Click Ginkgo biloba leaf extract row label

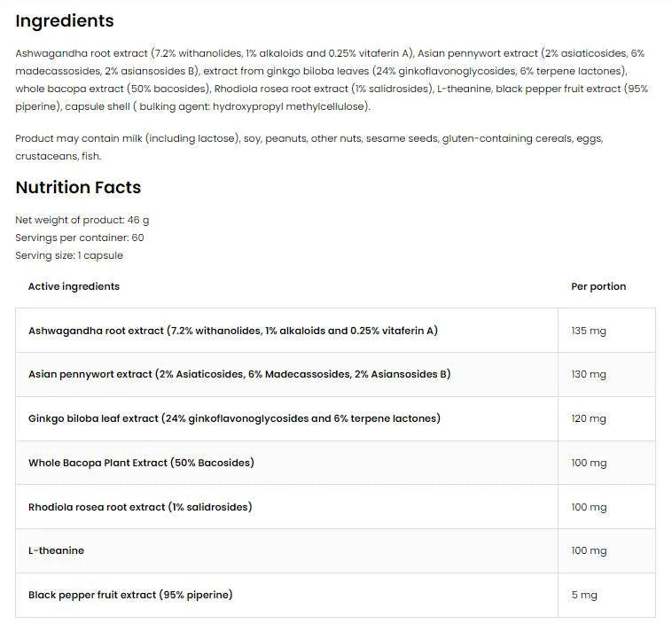tap(234, 418)
